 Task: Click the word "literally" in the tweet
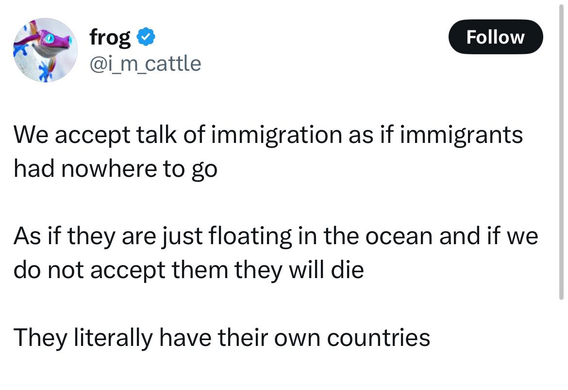tap(113, 338)
